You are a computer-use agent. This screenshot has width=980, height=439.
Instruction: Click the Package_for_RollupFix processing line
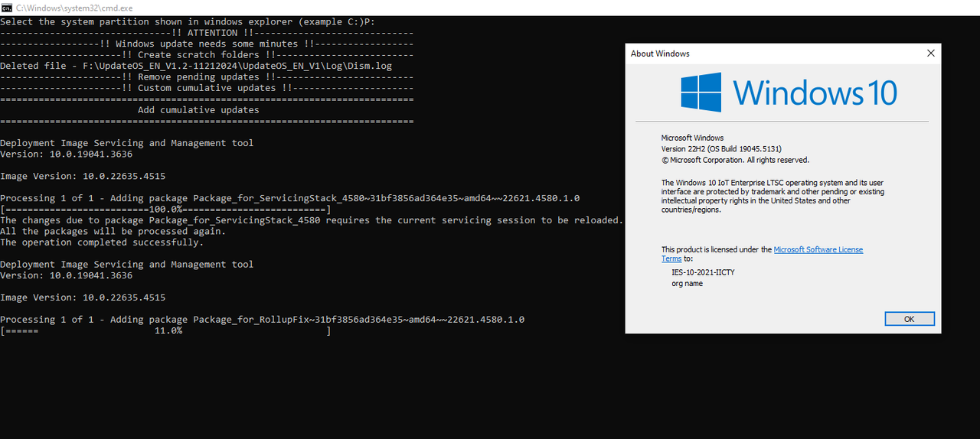(262, 320)
